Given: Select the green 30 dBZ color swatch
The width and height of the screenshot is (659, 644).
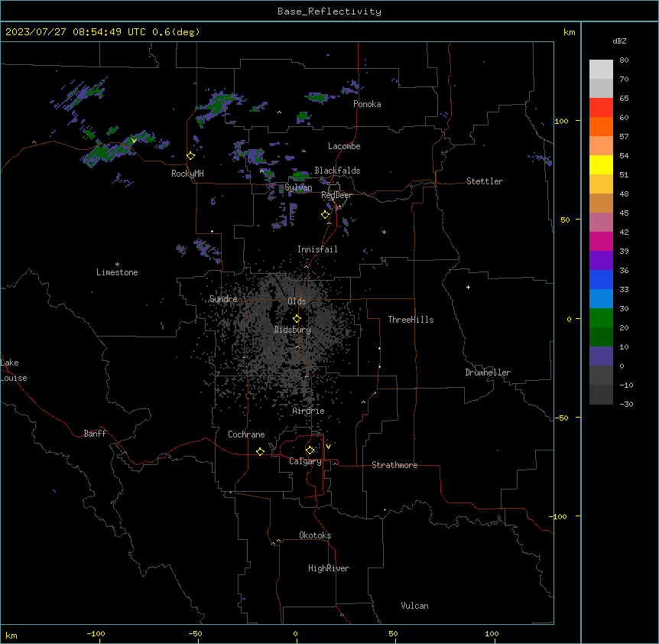Looking at the screenshot, I should point(601,318).
